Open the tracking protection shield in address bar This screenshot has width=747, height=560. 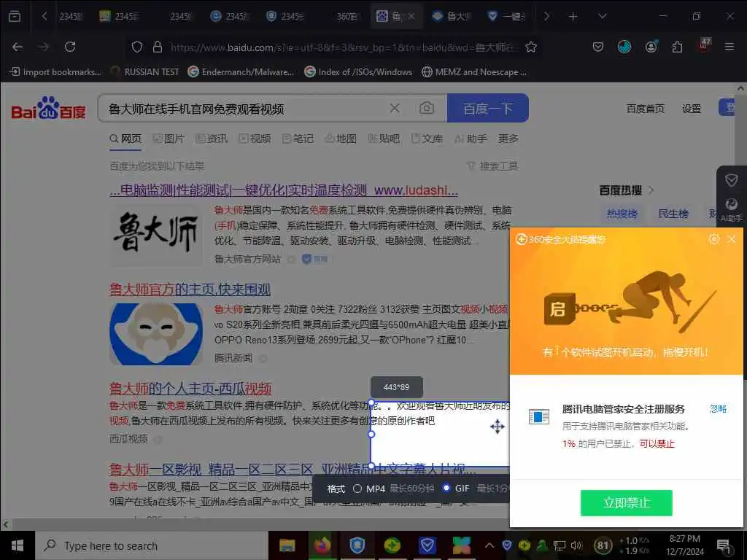pos(137,47)
